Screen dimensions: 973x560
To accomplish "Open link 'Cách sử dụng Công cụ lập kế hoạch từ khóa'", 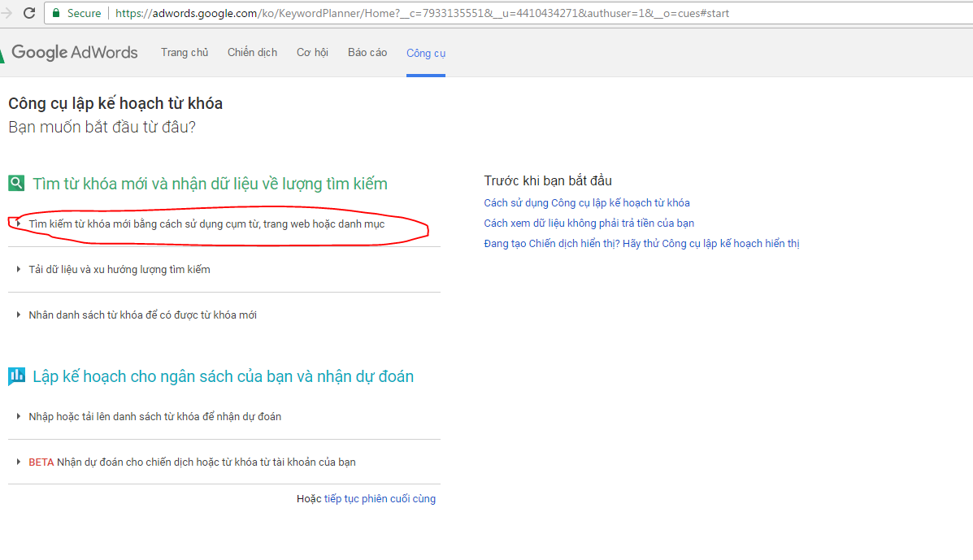I will pyautogui.click(x=586, y=203).
